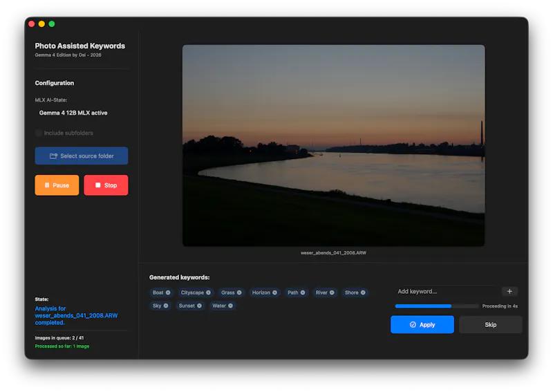Click the Analysis completed state message
553x392 pixels.
[76, 315]
